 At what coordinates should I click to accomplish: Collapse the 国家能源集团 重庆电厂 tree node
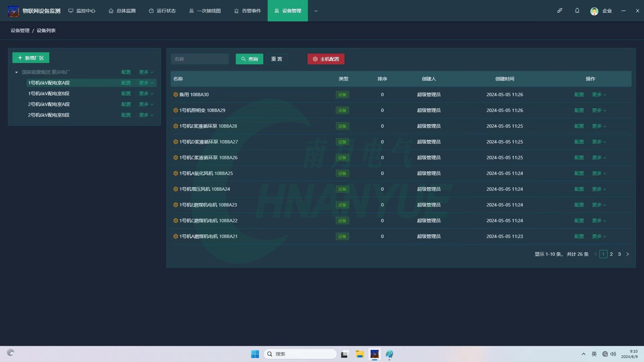pyautogui.click(x=16, y=72)
